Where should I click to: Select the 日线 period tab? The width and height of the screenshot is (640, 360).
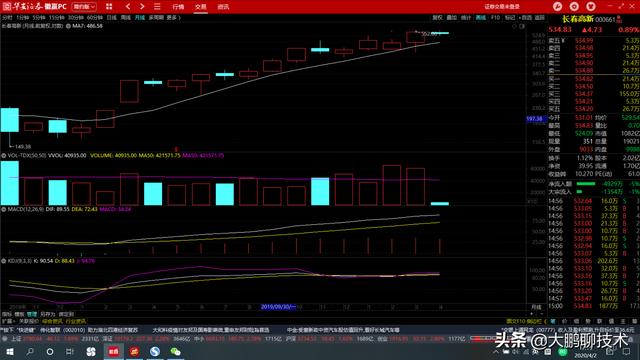(111, 18)
